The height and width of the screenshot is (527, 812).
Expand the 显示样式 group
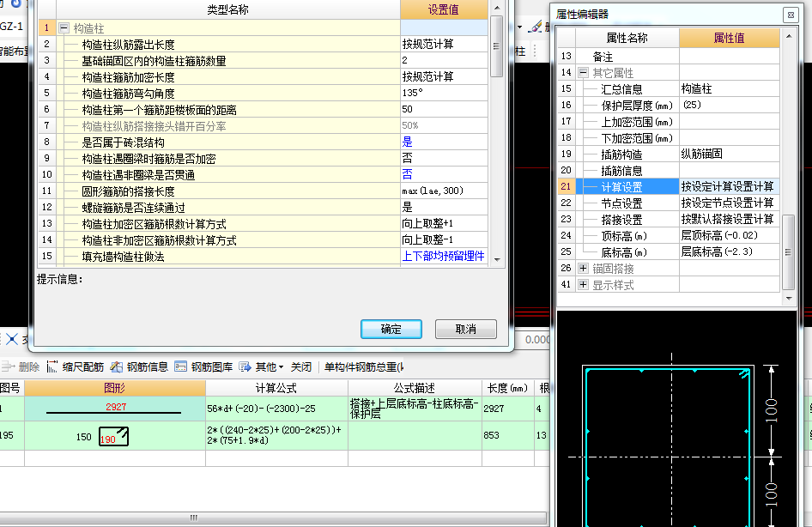point(583,285)
